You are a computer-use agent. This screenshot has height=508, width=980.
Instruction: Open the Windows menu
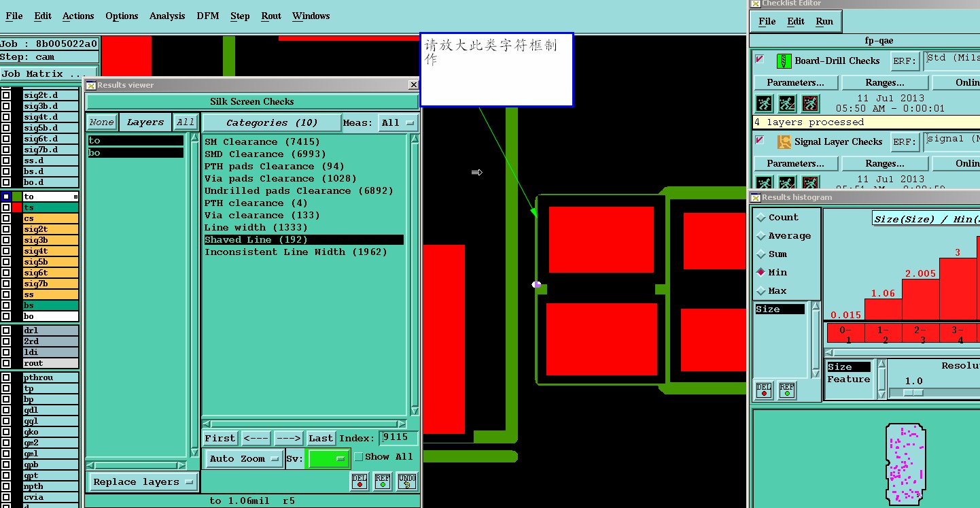[x=311, y=16]
